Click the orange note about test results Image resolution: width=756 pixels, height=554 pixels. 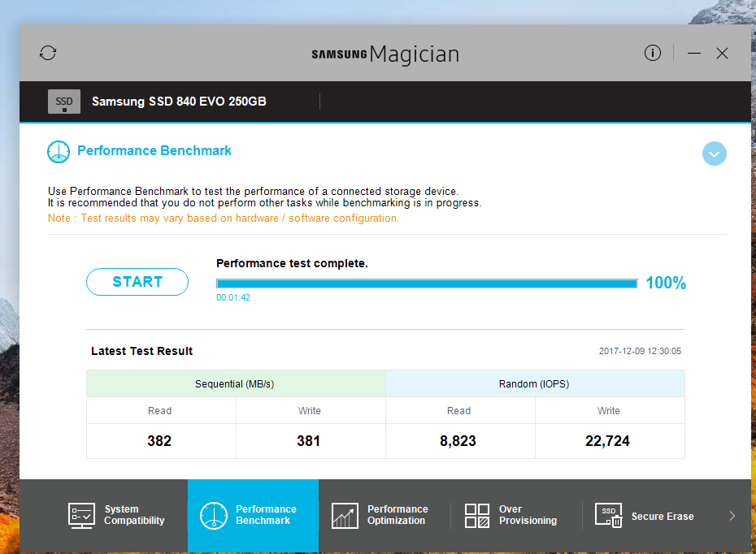[224, 219]
